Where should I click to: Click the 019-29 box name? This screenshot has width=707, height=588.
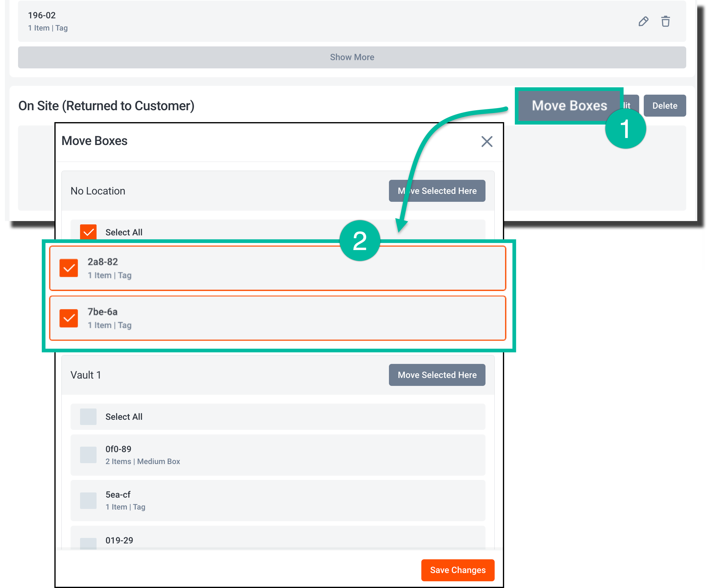119,540
